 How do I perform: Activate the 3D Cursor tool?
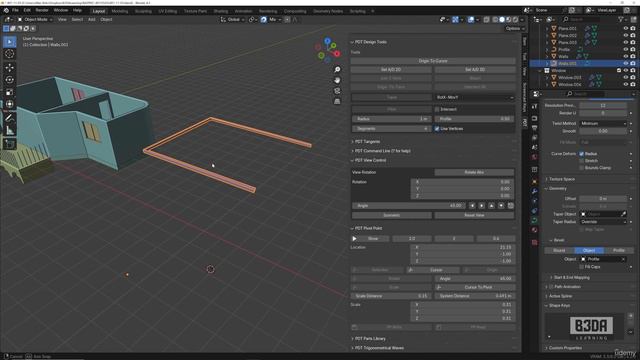tap(9, 54)
